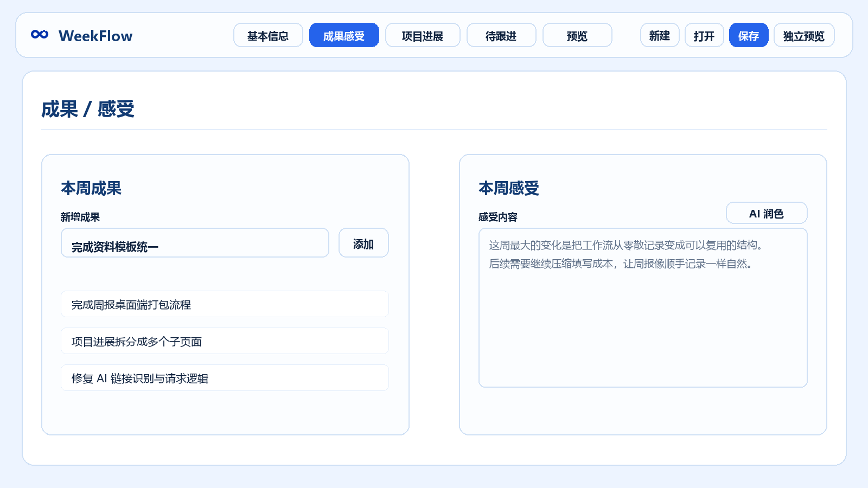Click the AI 润色 polish button
Screen dimensions: 868x488
tap(767, 213)
